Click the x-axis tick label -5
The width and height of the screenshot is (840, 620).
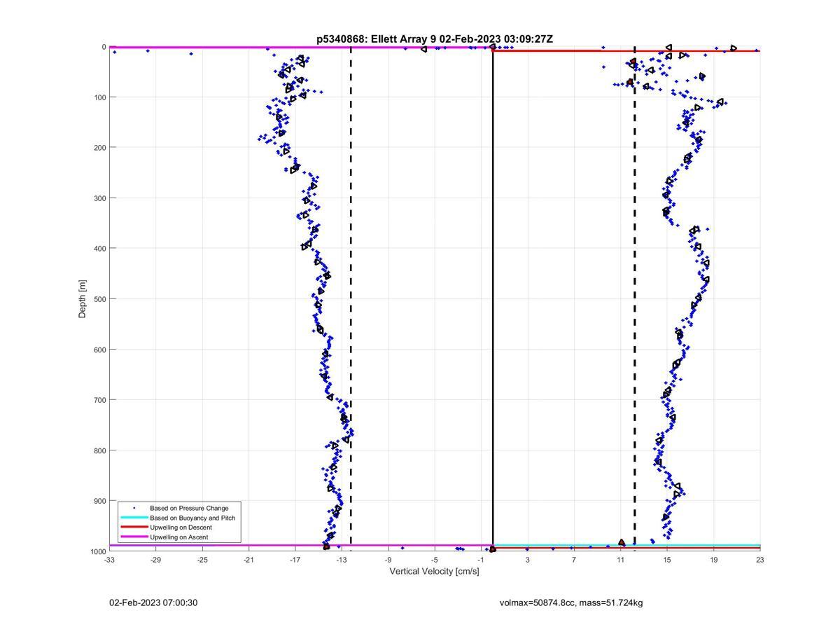[x=434, y=560]
